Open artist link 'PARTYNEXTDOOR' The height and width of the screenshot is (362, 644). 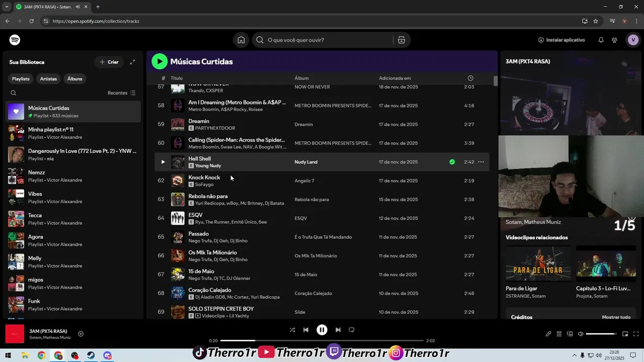coord(215,128)
